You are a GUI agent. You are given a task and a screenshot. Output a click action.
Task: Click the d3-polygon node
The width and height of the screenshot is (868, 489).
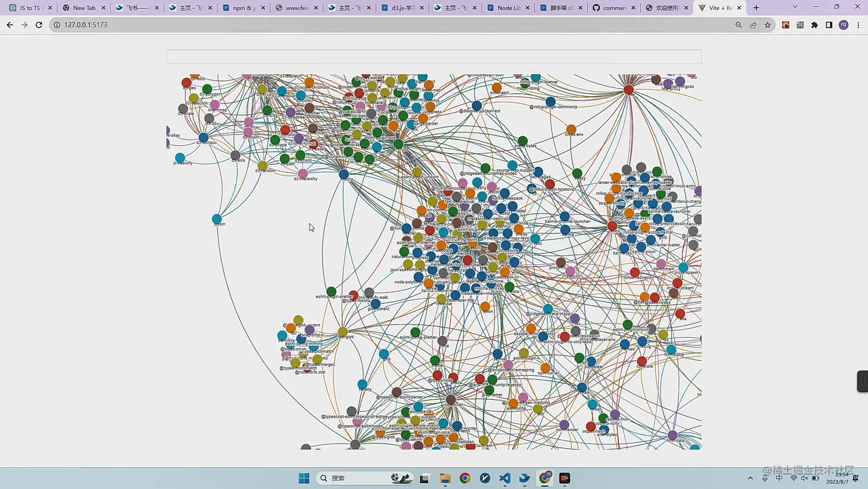click(207, 89)
